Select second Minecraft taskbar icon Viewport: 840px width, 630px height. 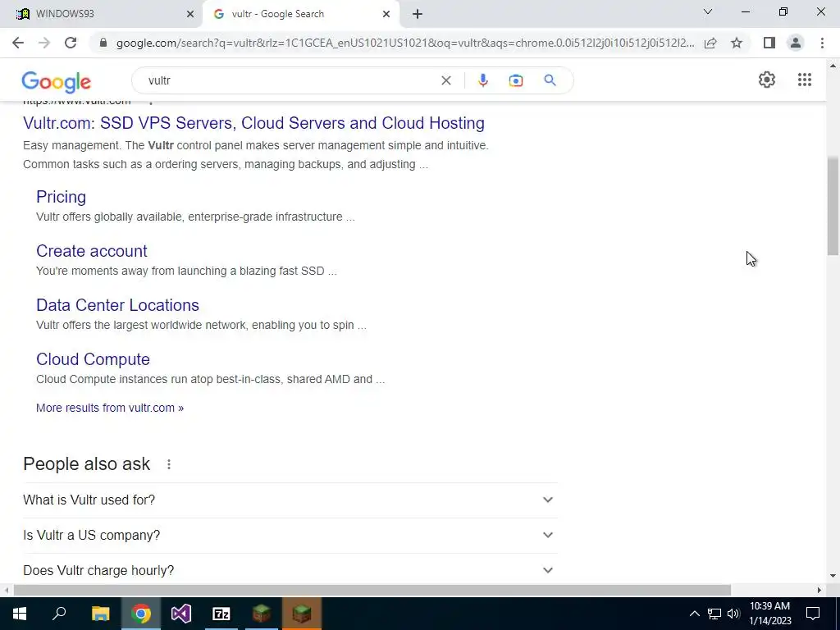[302, 614]
